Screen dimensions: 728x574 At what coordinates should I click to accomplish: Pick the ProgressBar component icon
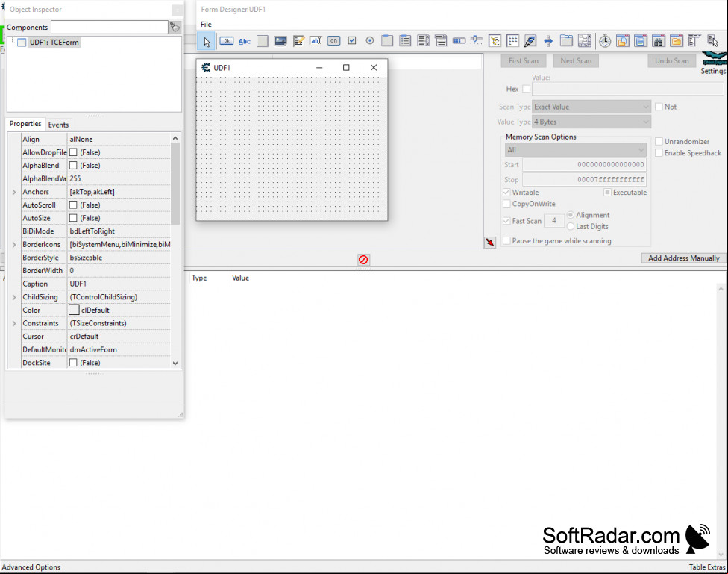coord(459,41)
